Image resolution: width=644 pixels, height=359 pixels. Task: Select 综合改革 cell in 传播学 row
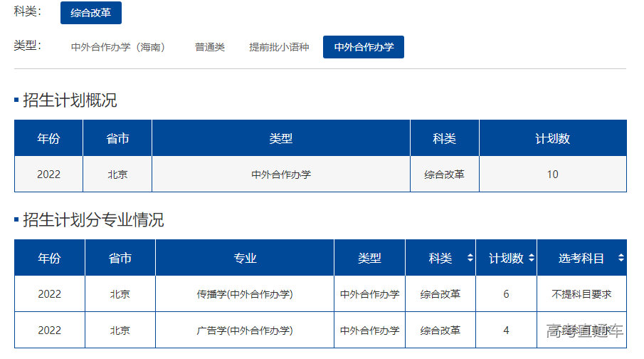coord(440,294)
